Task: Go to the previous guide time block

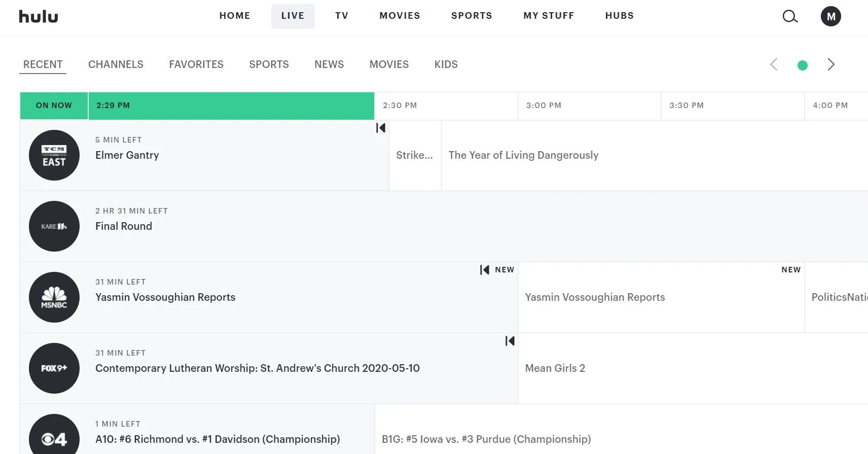Action: (x=774, y=64)
